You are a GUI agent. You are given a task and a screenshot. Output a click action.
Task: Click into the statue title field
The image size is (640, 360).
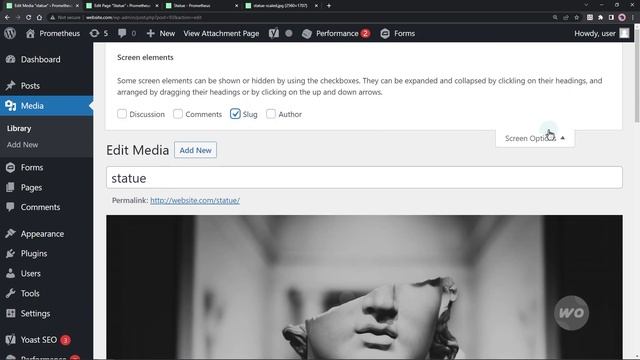(364, 178)
